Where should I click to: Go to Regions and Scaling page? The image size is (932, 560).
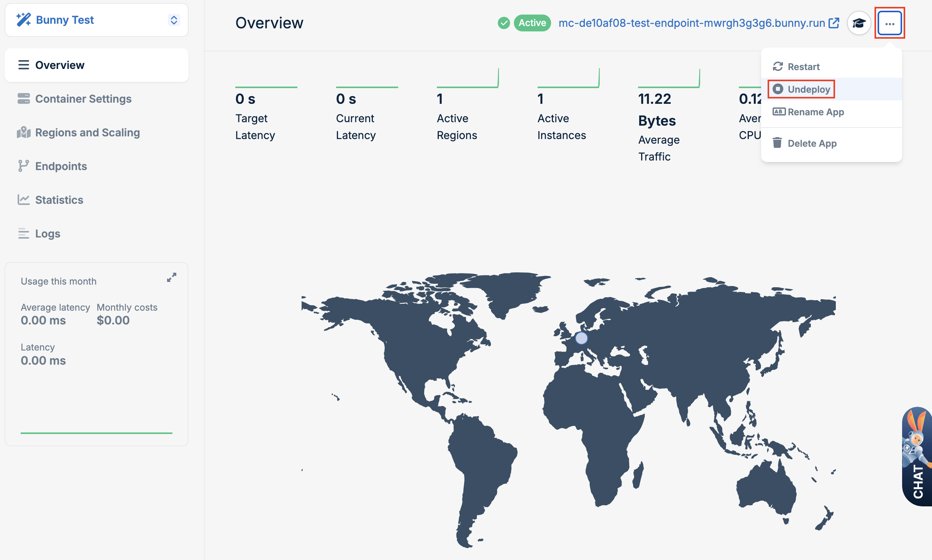pos(87,133)
